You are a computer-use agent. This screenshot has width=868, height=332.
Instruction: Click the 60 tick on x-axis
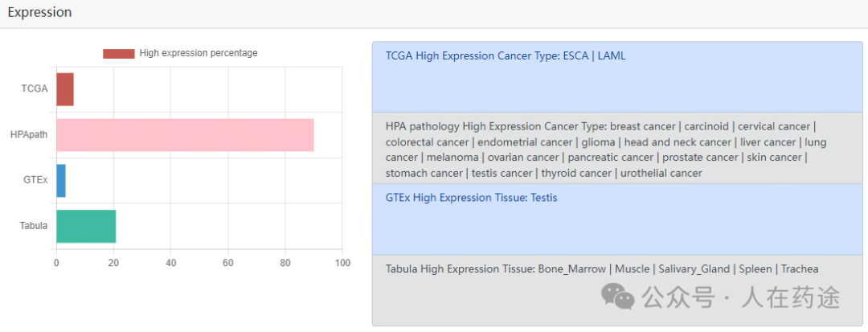pyautogui.click(x=228, y=264)
